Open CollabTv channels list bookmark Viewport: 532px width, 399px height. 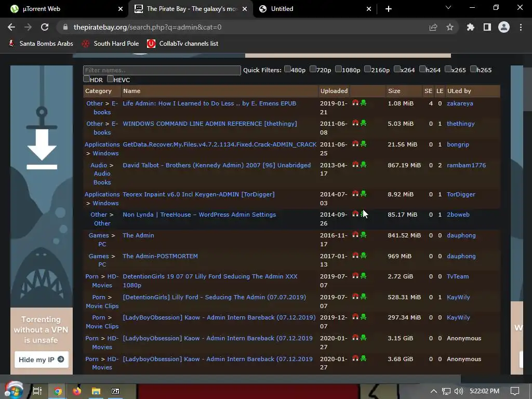coord(182,44)
